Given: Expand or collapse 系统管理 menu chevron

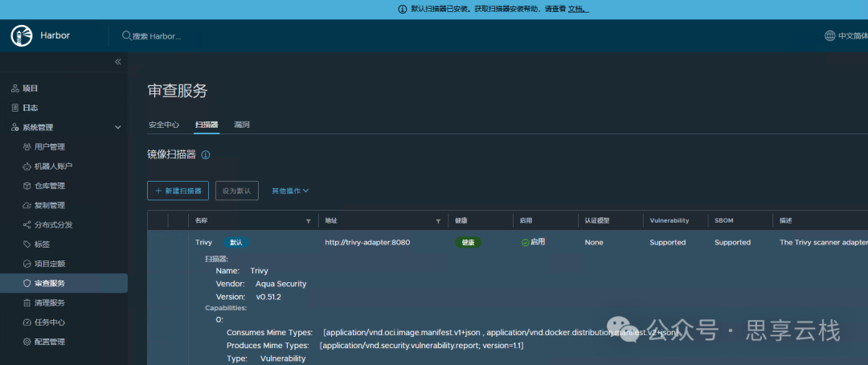Looking at the screenshot, I should coord(118,127).
